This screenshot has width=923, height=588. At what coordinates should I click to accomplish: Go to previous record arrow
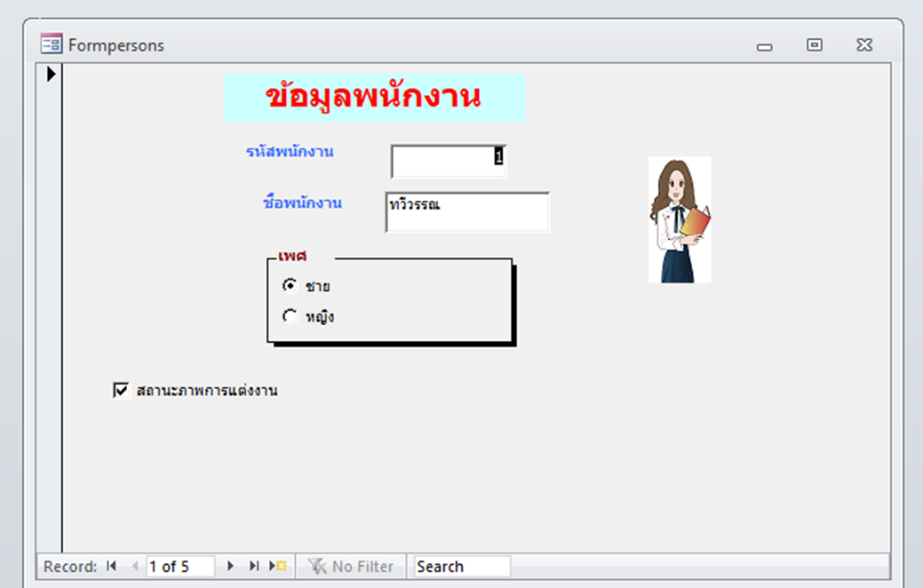(x=135, y=566)
